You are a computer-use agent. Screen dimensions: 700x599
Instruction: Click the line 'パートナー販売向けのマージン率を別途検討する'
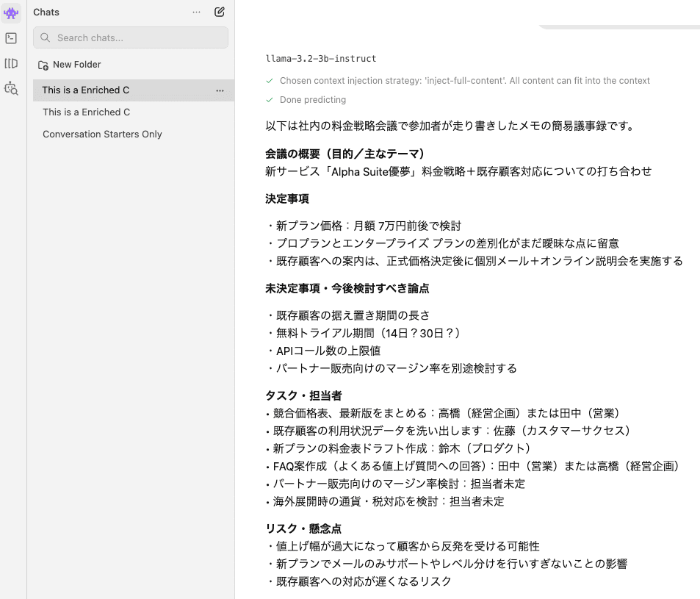[391, 368]
